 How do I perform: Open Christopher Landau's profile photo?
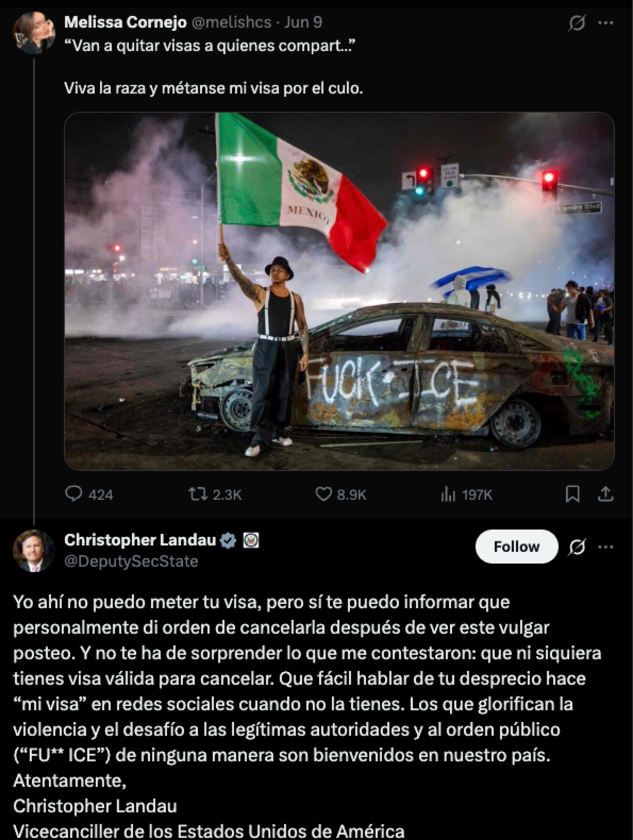(x=34, y=551)
